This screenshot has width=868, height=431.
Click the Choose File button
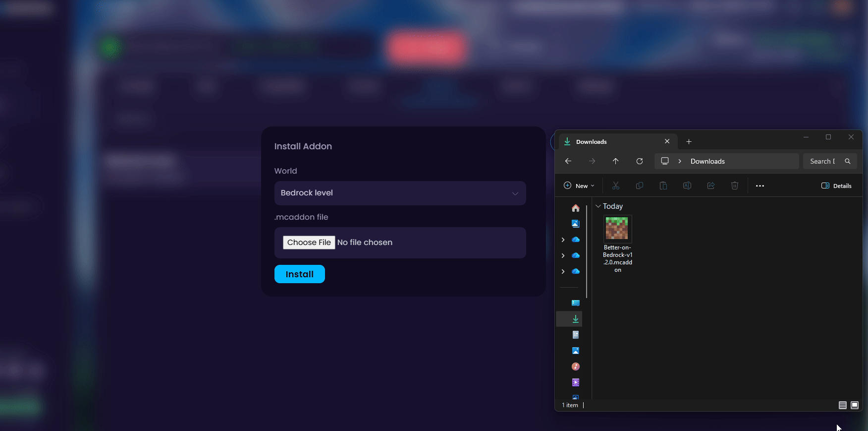[x=309, y=243]
